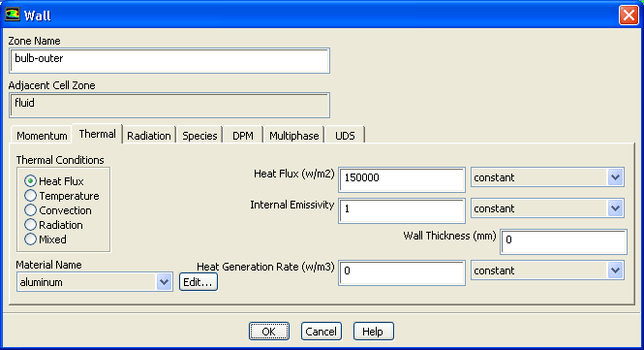Select the UDS tab
The width and height of the screenshot is (644, 350).
[x=345, y=136]
